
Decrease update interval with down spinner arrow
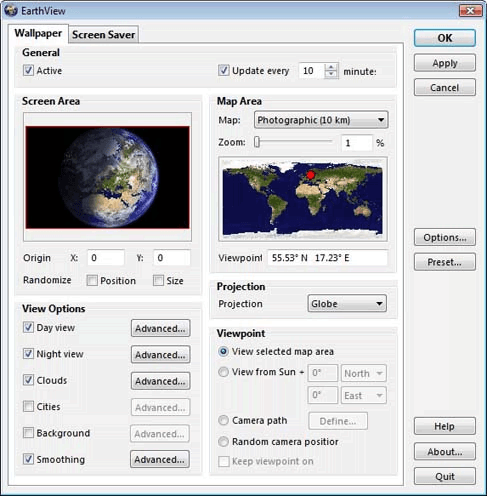point(331,74)
